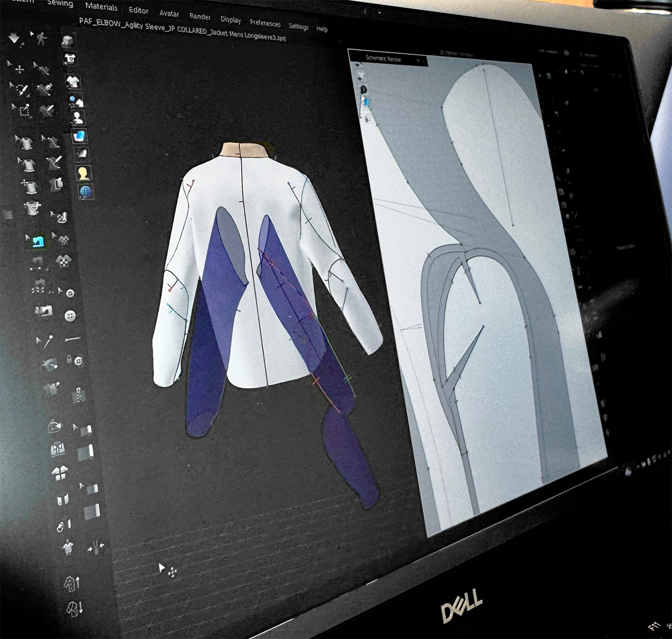This screenshot has width=672, height=639.
Task: Click the Free Sewing dotted icon
Action: pyautogui.click(x=39, y=286)
